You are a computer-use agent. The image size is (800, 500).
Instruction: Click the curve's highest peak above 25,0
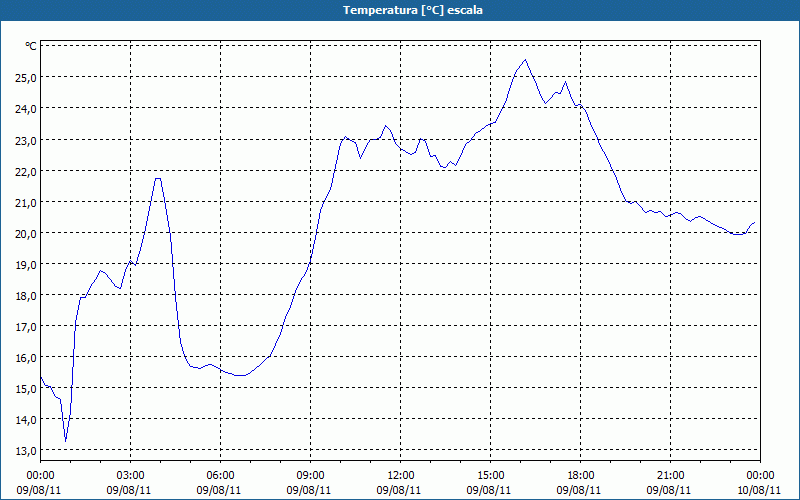coord(525,60)
